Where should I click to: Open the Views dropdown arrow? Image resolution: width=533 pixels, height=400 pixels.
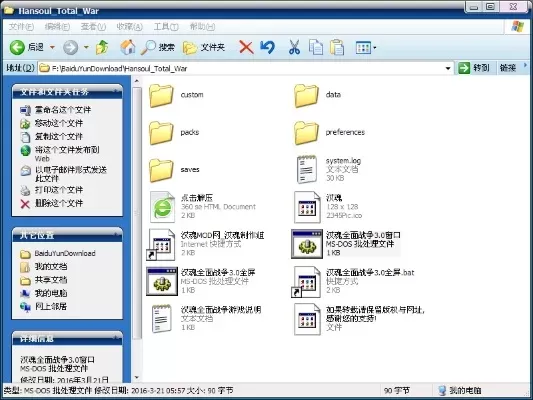click(375, 48)
